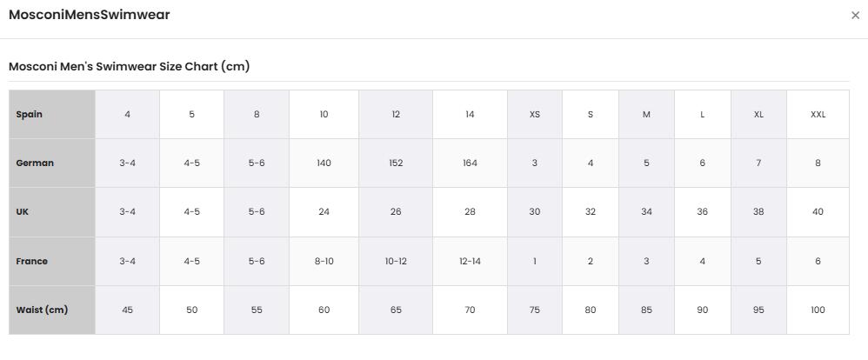
Task: Click the waist value 100 cell
Action: point(818,310)
